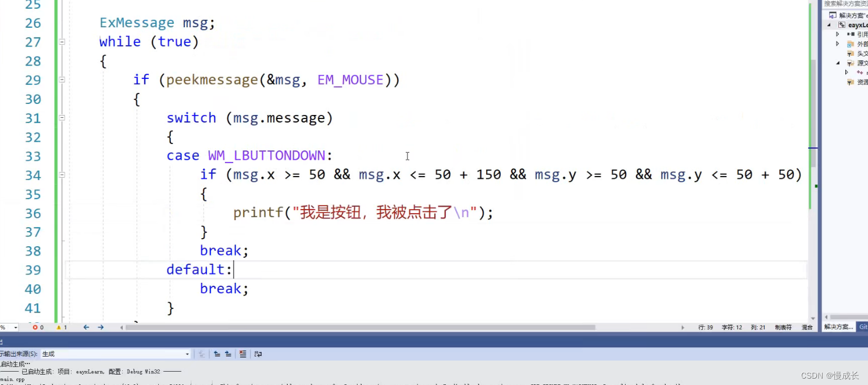Image resolution: width=868 pixels, height=385 pixels.
Task: Select the 资源 resource files filter folder
Action: pos(857,82)
